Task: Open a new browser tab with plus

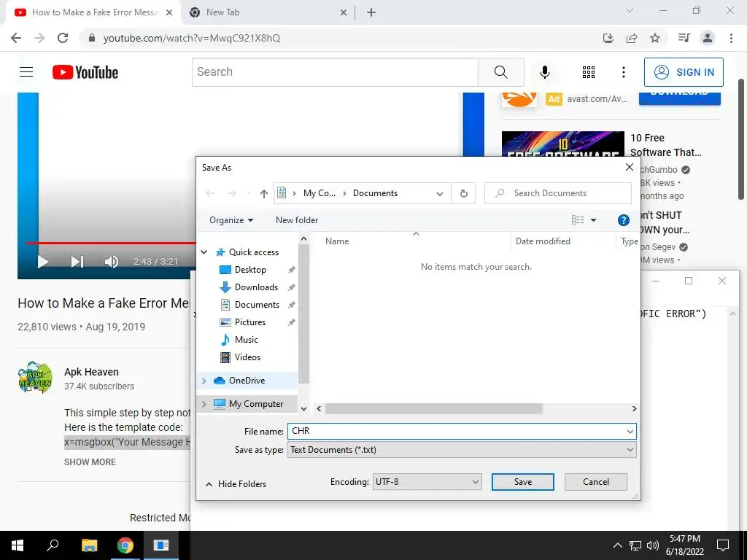Action: 371,12
